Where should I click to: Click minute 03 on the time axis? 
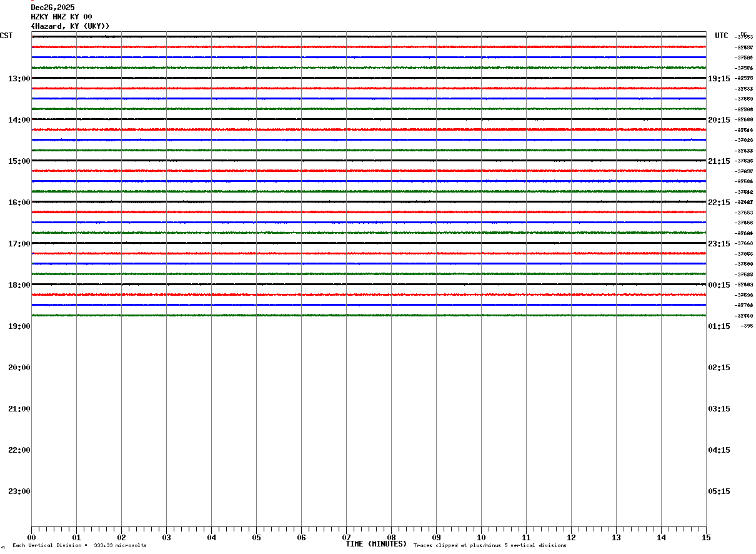tap(166, 538)
